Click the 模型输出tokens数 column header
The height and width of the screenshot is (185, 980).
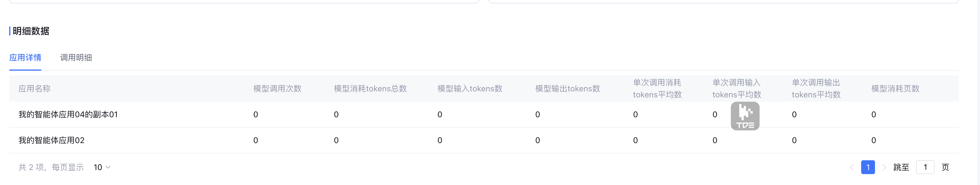pos(568,88)
